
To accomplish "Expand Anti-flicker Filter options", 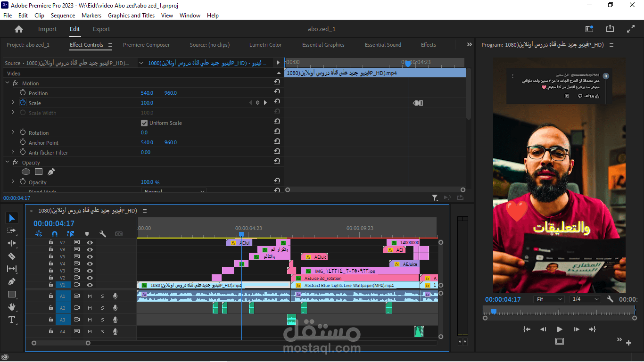I will (x=13, y=152).
